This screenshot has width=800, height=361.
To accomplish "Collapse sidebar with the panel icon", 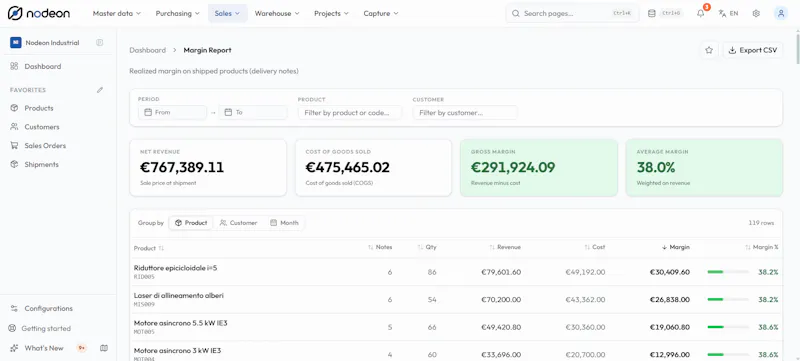I will pyautogui.click(x=99, y=43).
